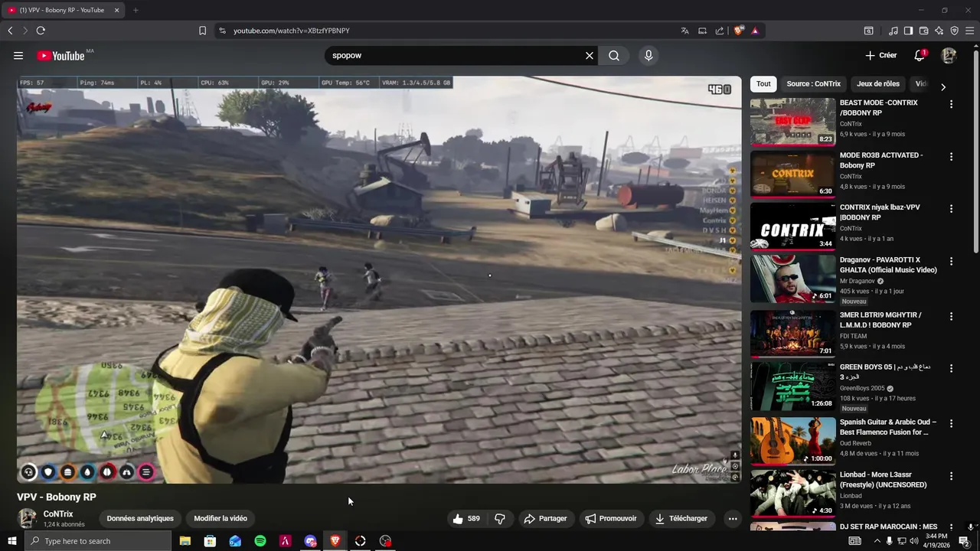
Task: Reload the page in the browser
Action: coord(41,31)
